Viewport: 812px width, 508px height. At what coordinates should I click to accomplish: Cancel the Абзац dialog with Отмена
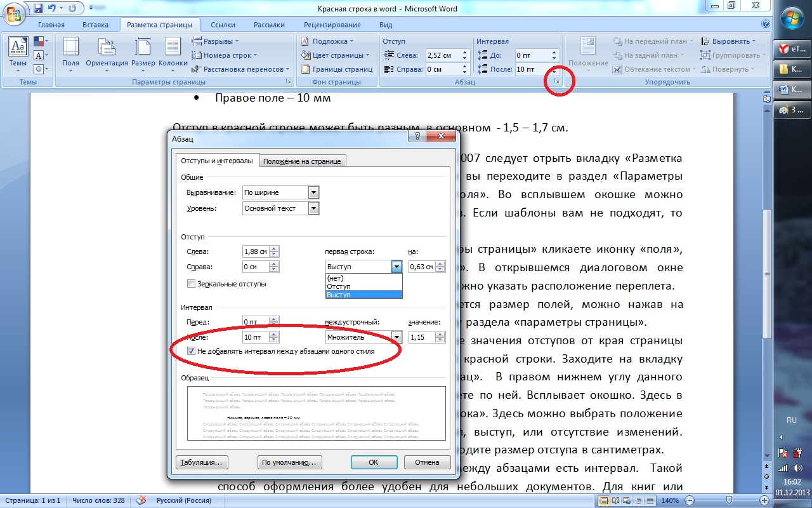pyautogui.click(x=427, y=462)
